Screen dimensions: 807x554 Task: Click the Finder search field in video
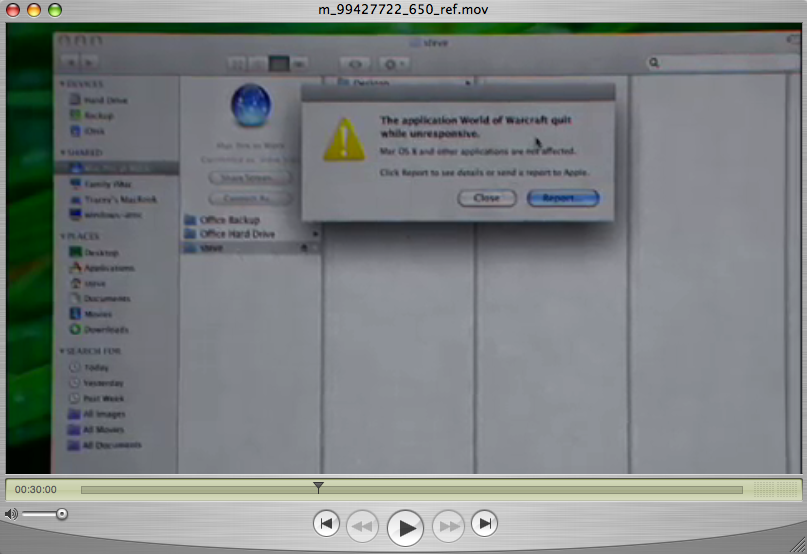(721, 63)
